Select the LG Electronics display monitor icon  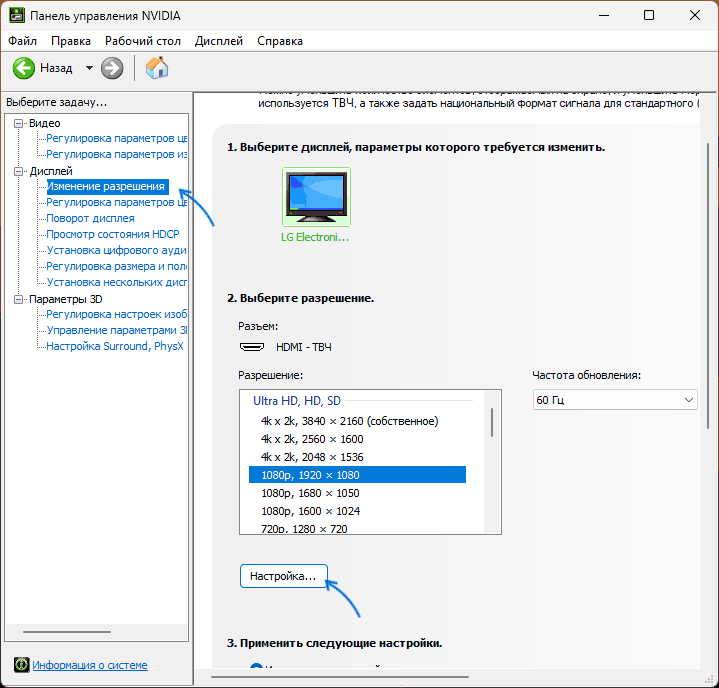pos(316,198)
